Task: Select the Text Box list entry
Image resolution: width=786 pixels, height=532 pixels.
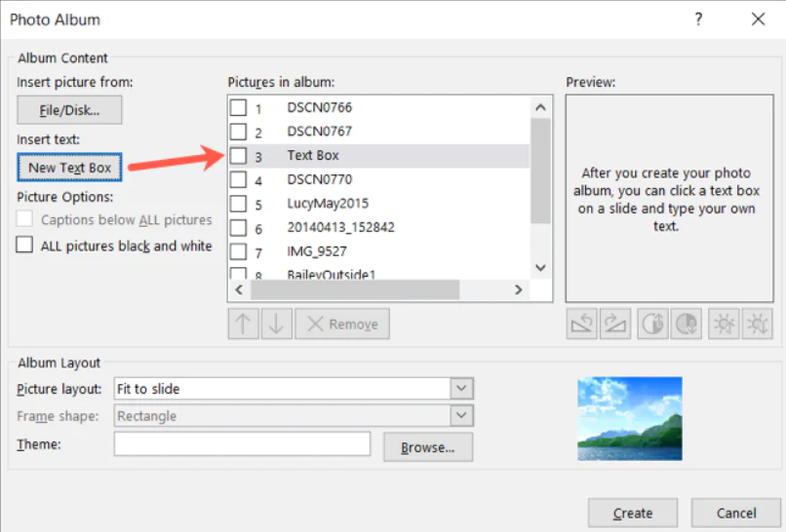Action: 313,155
